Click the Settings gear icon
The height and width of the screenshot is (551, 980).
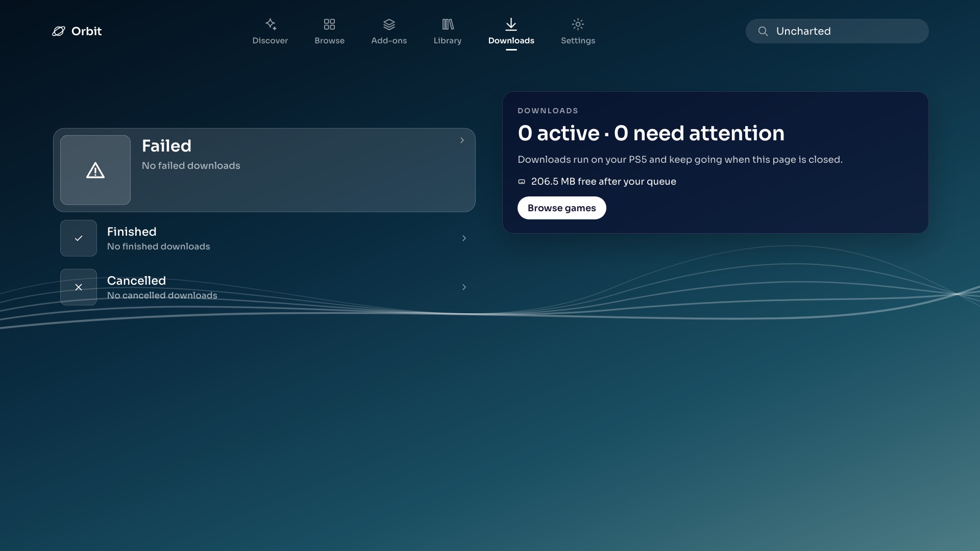point(578,24)
